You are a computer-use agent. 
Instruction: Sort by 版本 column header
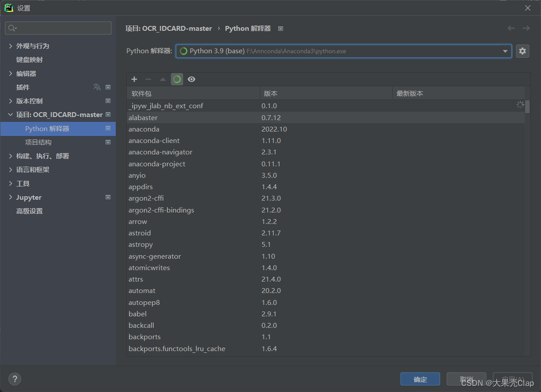(x=326, y=93)
